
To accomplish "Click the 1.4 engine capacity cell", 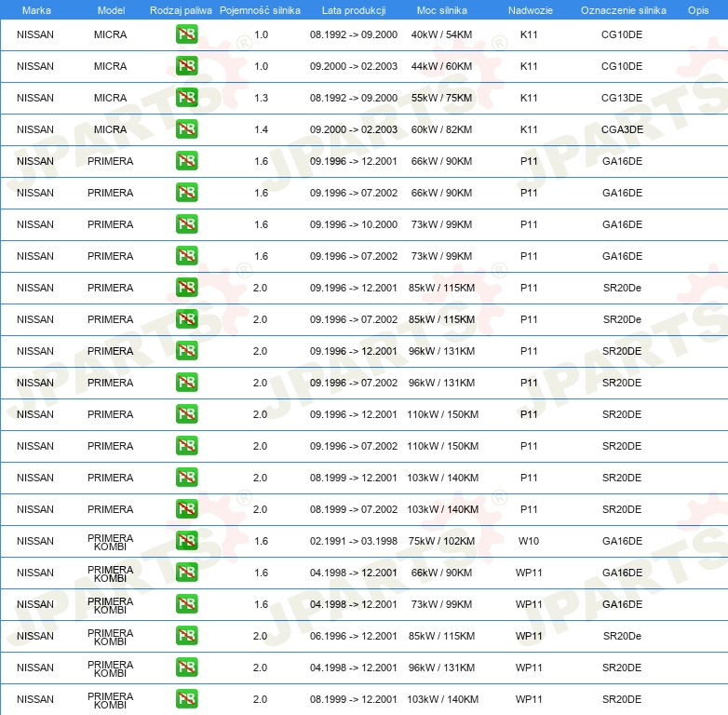I will tap(261, 129).
